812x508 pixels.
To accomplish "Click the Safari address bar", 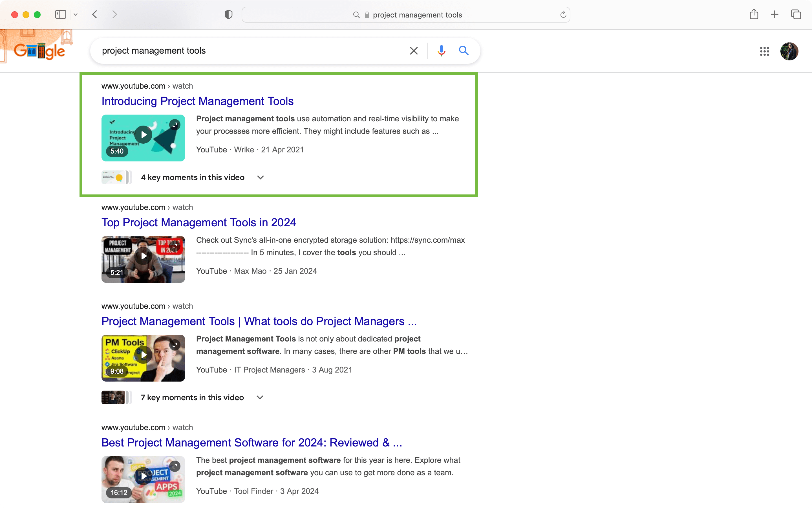I will tap(406, 15).
